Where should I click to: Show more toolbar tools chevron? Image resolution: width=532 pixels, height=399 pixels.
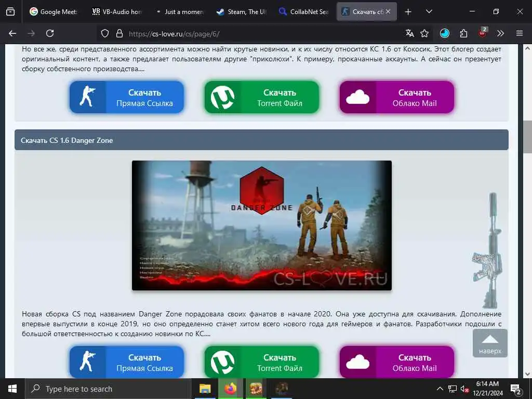[500, 33]
